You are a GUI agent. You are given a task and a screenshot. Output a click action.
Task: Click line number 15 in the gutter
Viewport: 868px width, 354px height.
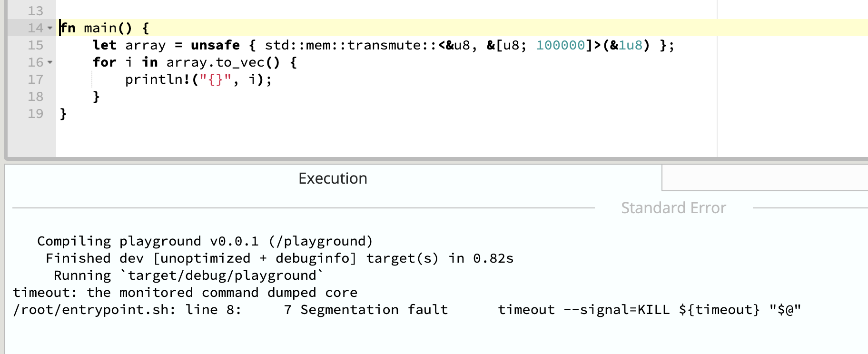click(36, 45)
